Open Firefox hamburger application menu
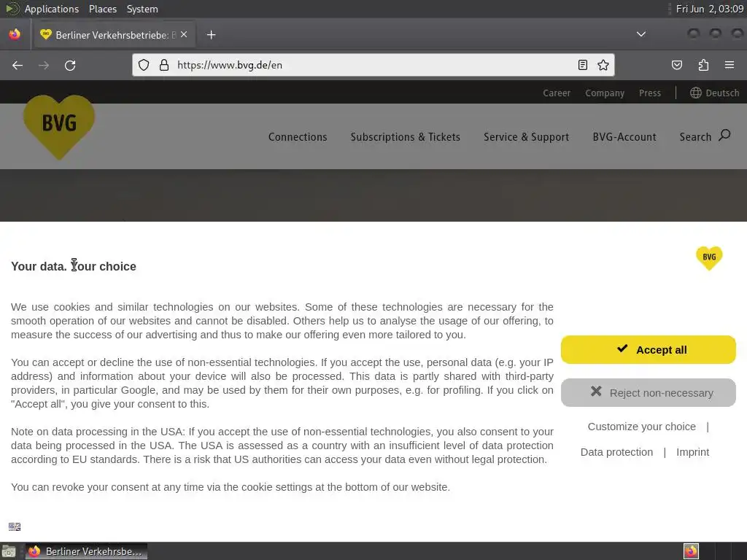This screenshot has height=560, width=747. pos(729,65)
